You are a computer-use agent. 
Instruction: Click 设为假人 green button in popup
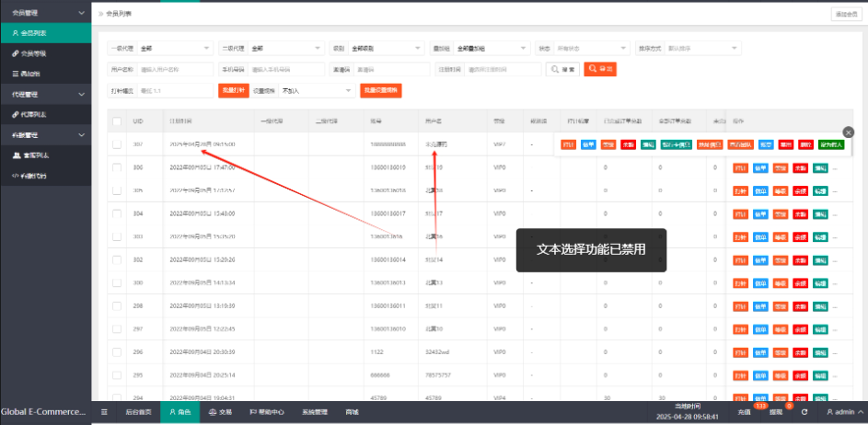831,145
